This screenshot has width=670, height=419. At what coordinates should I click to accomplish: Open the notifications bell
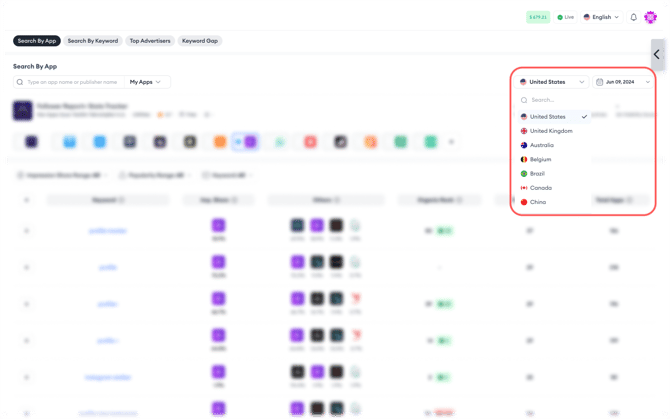pyautogui.click(x=633, y=17)
